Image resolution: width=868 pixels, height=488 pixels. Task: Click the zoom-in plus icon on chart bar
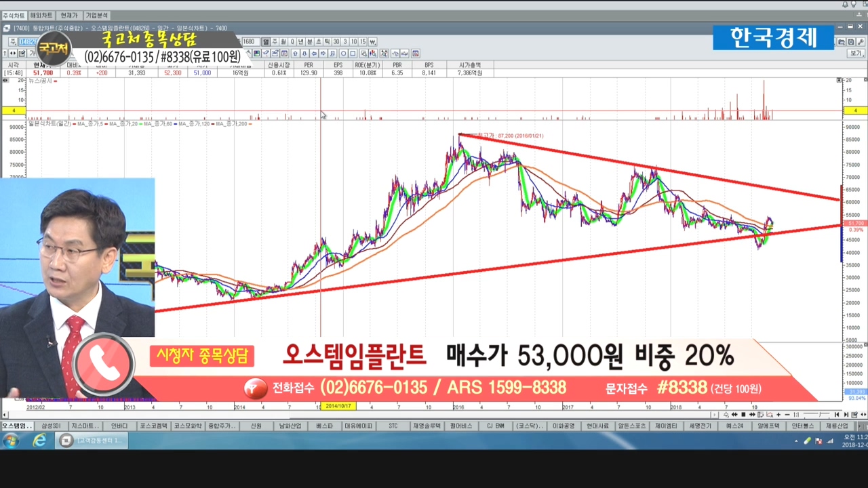click(x=778, y=414)
